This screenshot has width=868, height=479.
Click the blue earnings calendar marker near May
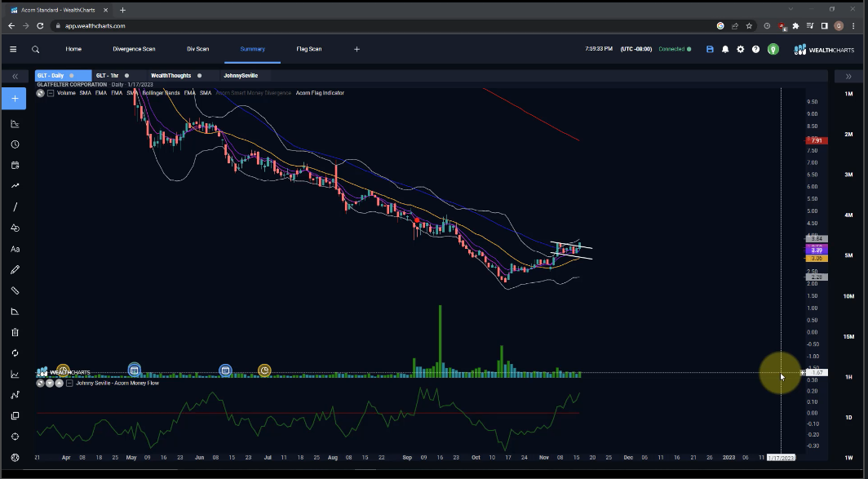134,370
